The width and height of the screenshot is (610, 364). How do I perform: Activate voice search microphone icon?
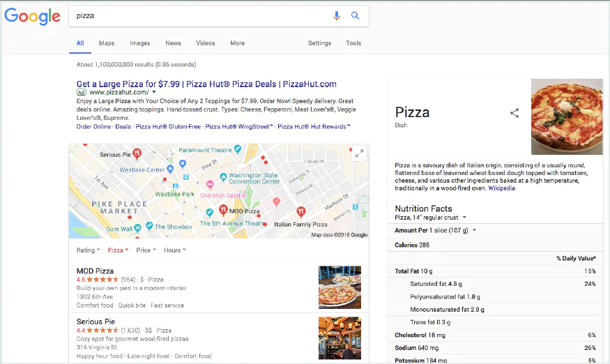pyautogui.click(x=337, y=15)
